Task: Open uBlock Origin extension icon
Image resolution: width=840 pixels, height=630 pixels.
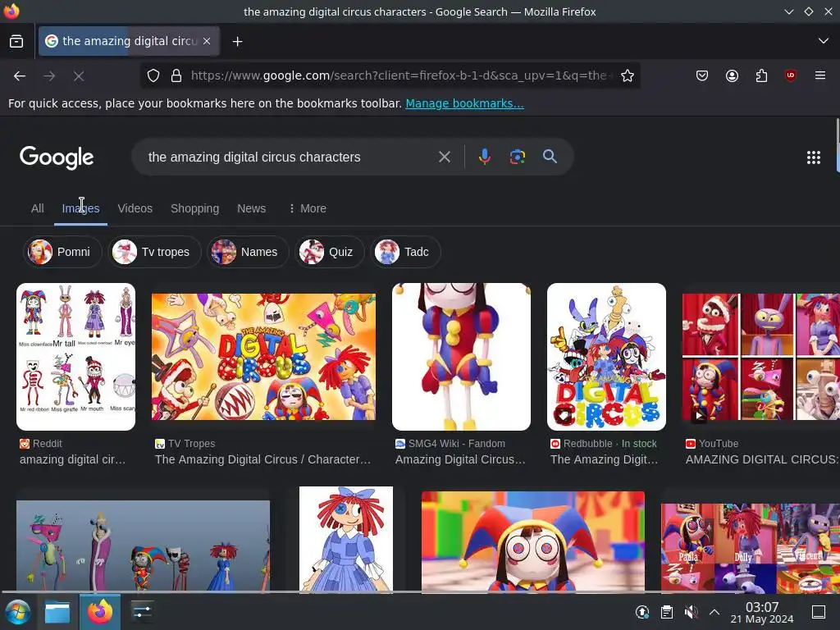Action: tap(790, 75)
